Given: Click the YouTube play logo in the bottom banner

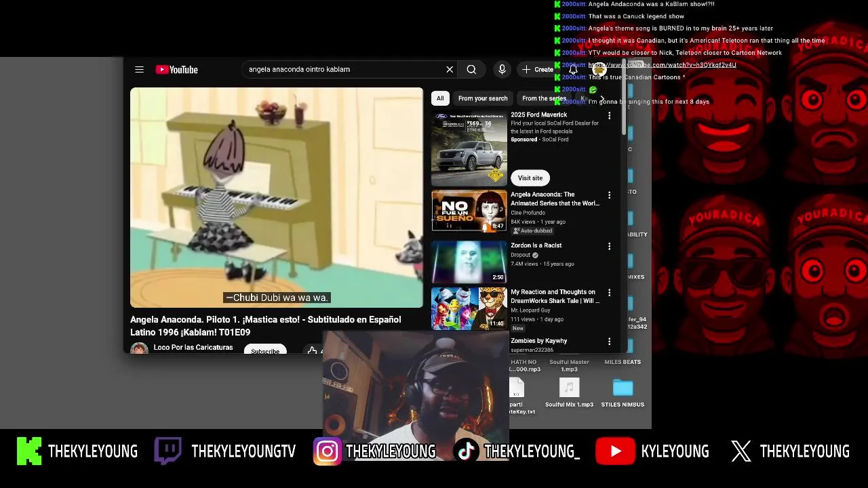Looking at the screenshot, I should point(615,451).
